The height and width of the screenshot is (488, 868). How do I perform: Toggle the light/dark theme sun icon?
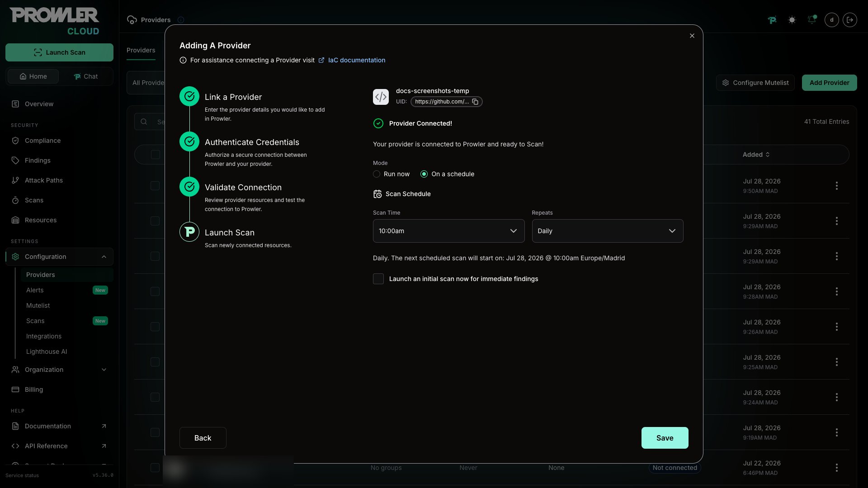(x=792, y=20)
